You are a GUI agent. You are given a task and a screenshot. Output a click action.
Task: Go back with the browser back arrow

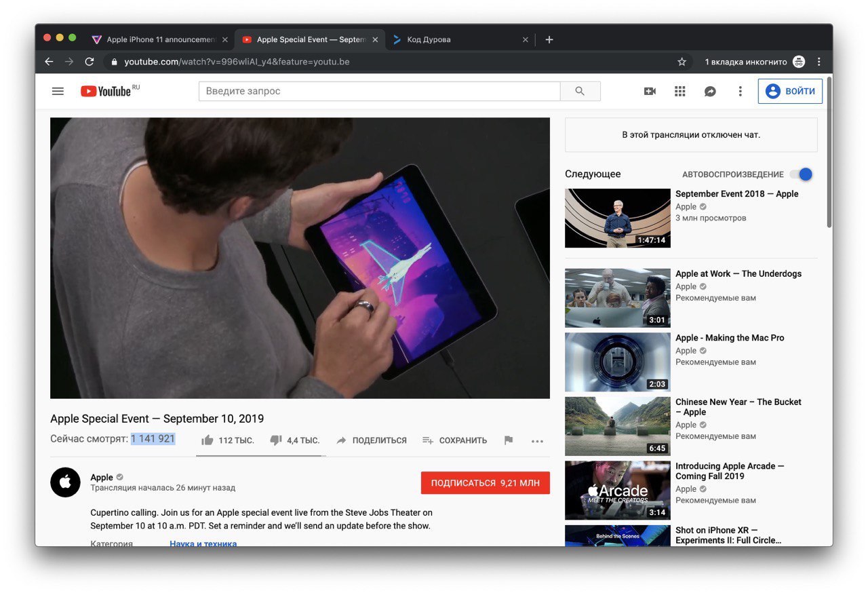point(49,62)
